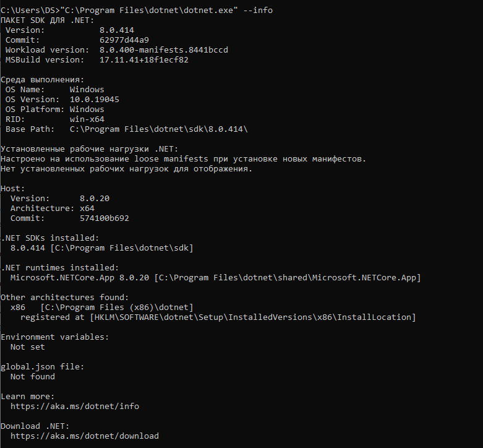483x448 pixels.
Task: Click the "Learn more:" heading text
Action: pos(28,397)
